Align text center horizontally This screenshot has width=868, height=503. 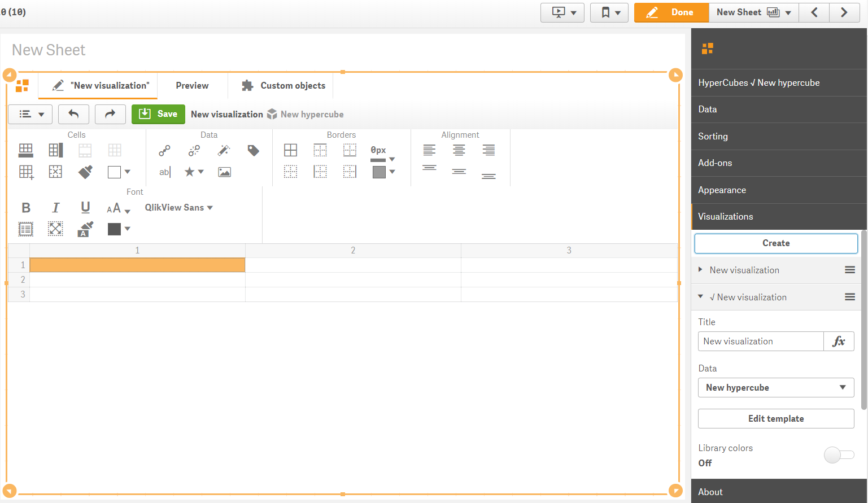coord(459,150)
